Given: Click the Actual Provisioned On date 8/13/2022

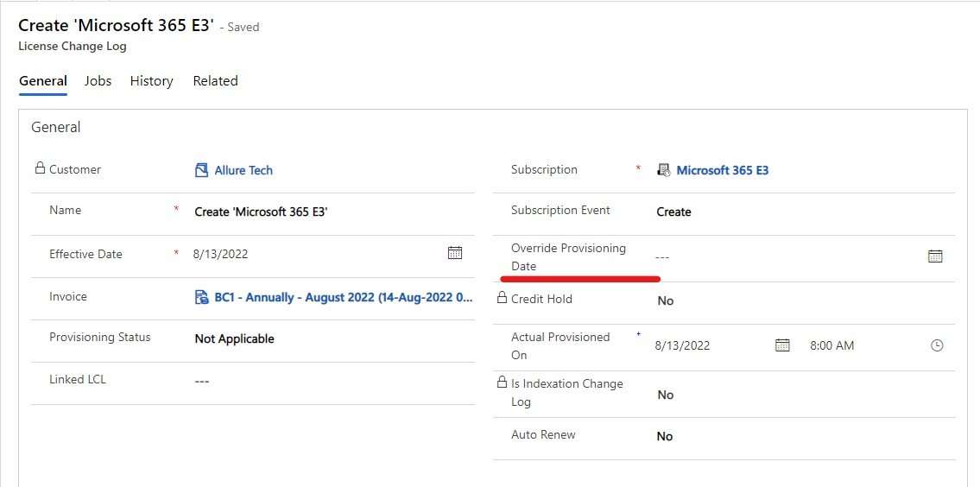Looking at the screenshot, I should (682, 345).
